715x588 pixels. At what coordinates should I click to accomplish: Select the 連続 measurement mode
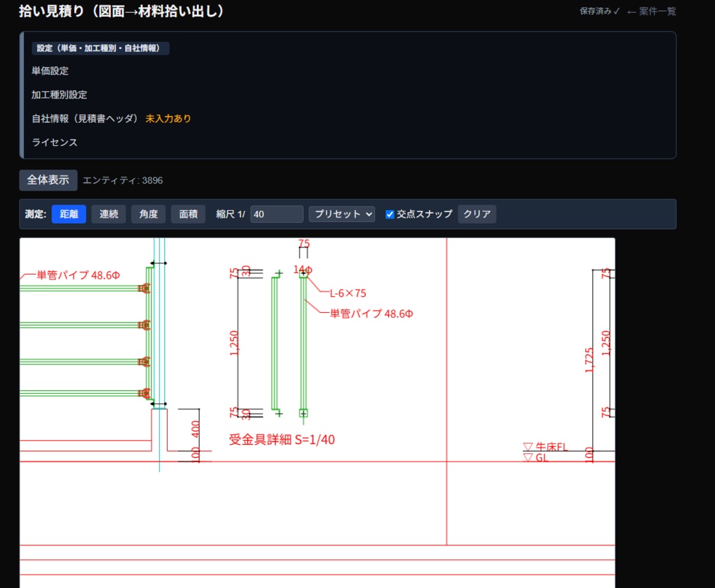coord(108,214)
